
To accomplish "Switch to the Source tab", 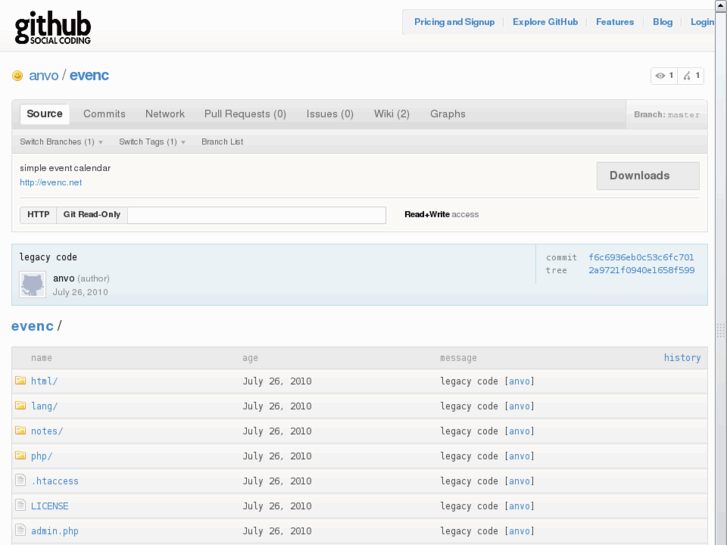I will point(45,114).
